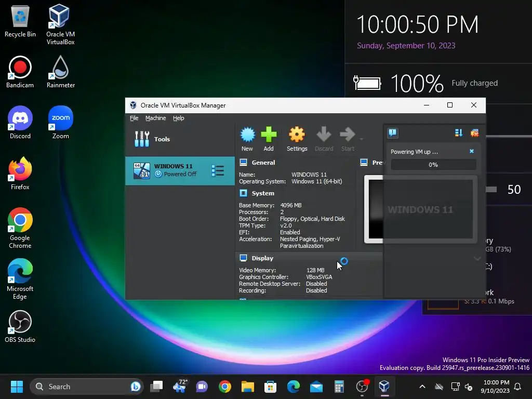
Task: Open Microsoft Store from taskbar
Action: [270, 387]
